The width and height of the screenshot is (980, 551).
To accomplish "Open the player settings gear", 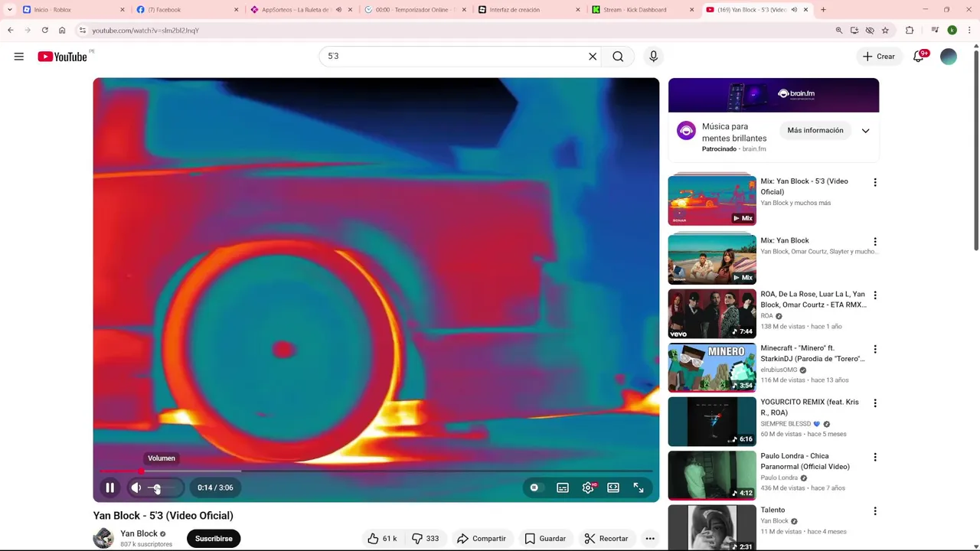I will click(588, 487).
